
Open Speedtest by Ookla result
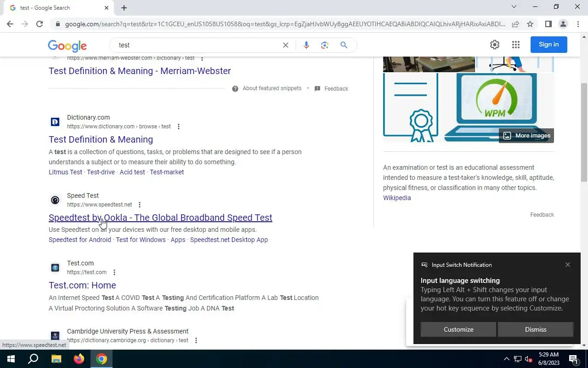coord(160,218)
